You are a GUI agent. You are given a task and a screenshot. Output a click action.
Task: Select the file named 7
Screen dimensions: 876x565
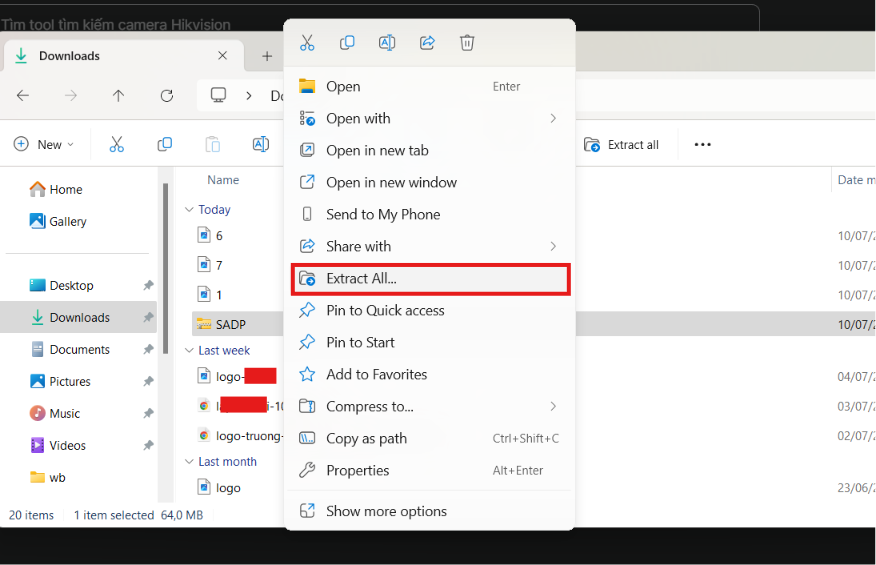pyautogui.click(x=211, y=265)
